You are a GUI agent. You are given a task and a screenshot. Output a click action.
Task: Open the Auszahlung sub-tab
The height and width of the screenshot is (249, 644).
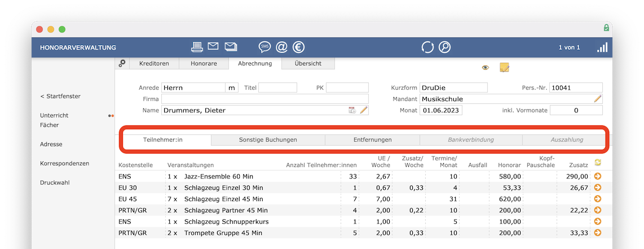point(567,139)
